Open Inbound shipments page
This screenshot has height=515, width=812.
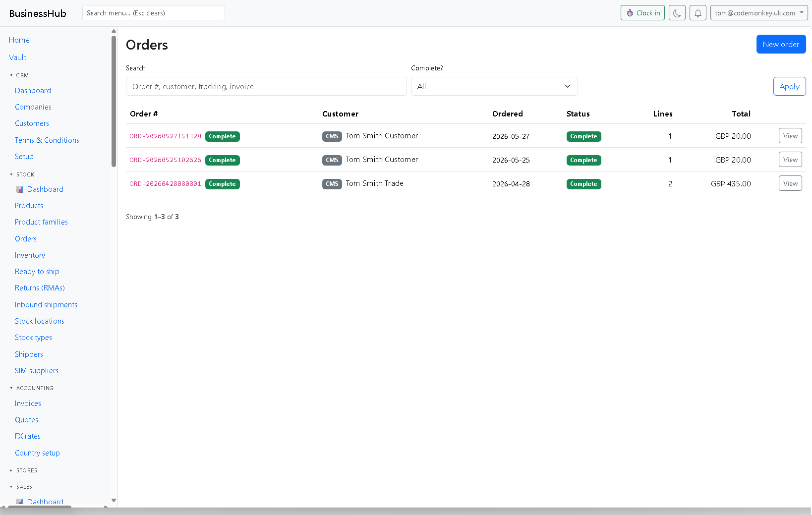[46, 305]
